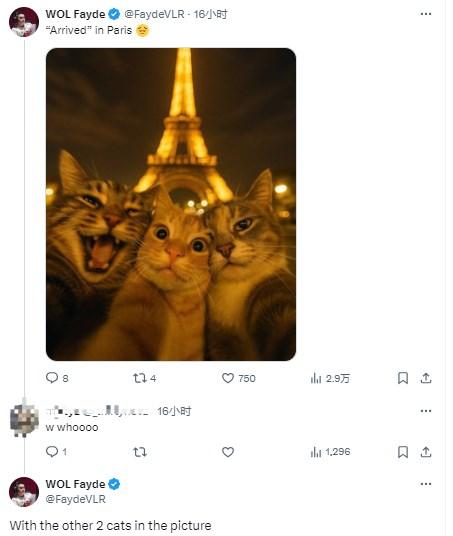453x536 pixels.
Task: Open more options menu on top post
Action: 426,14
